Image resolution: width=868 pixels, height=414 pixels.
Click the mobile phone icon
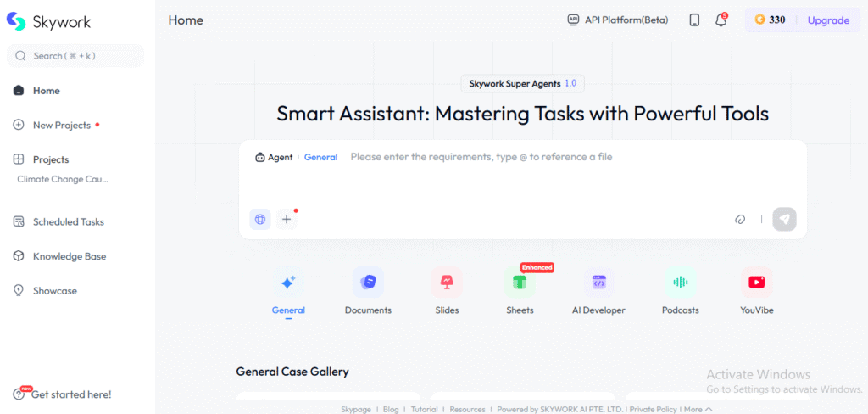point(694,20)
